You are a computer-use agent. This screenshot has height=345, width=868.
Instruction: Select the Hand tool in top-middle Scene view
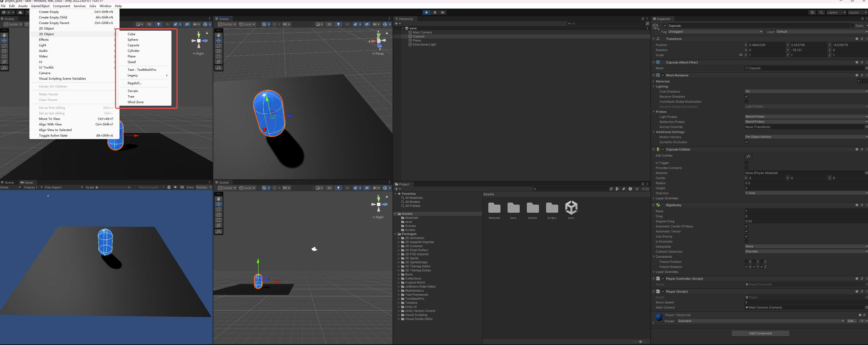[219, 35]
